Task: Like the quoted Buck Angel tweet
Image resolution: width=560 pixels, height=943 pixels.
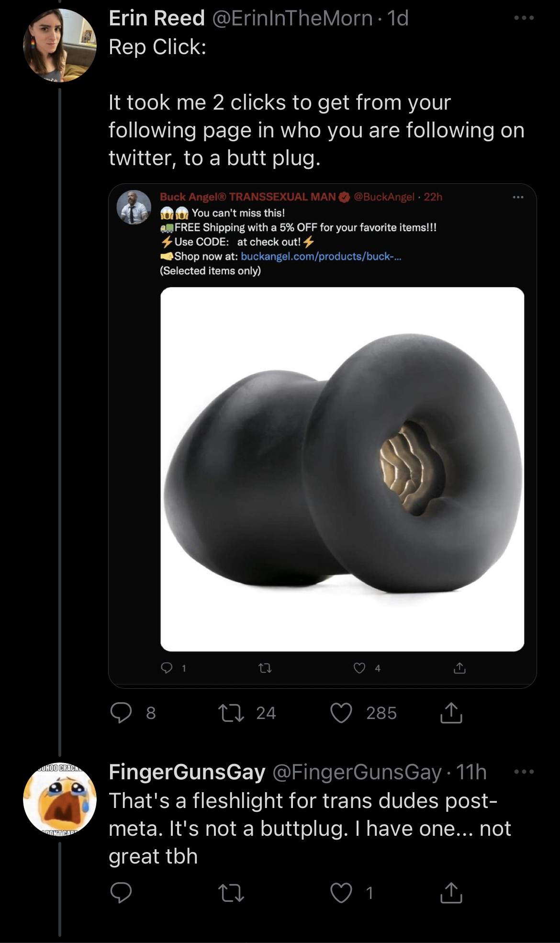Action: [x=359, y=668]
